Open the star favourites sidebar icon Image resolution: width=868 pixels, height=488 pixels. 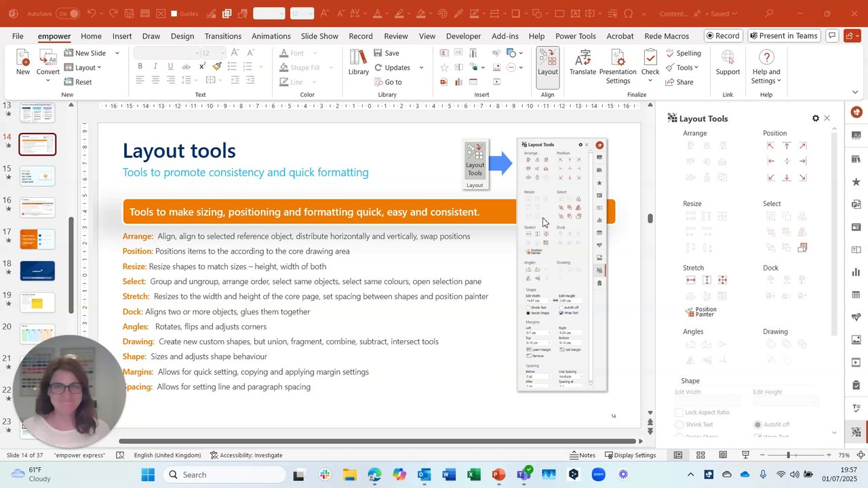856,181
